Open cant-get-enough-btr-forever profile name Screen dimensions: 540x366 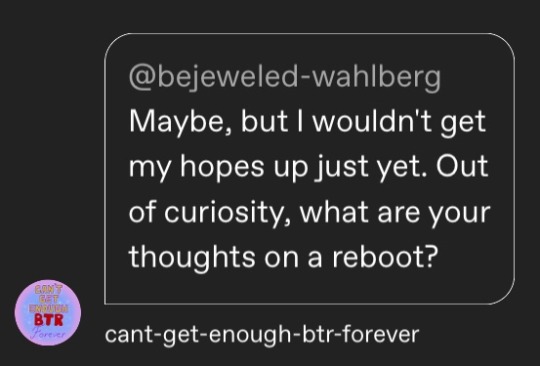[262, 334]
